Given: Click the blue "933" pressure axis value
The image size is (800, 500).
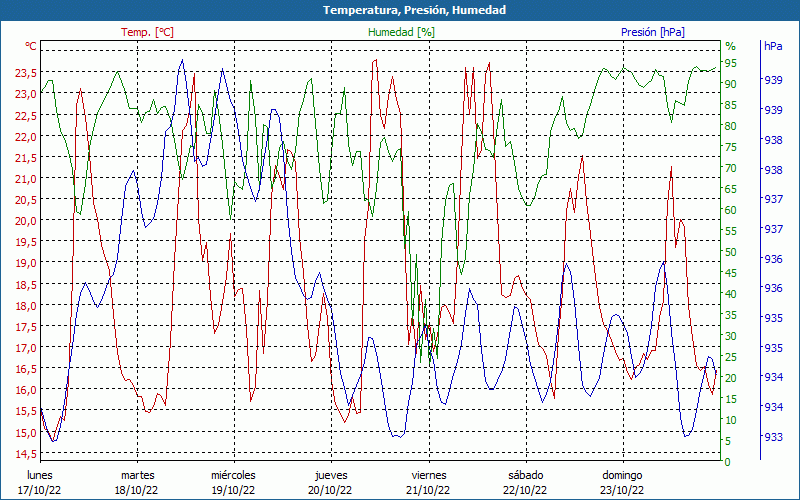Looking at the screenshot, I should tap(773, 437).
